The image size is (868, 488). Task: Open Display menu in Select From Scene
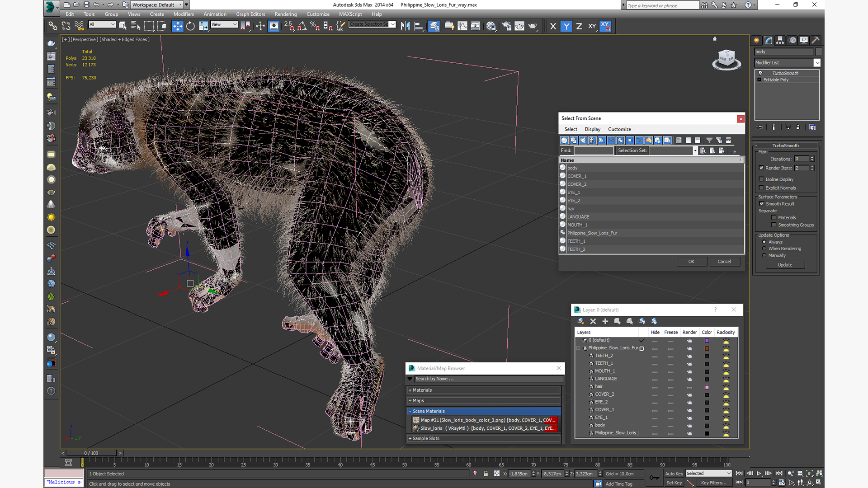point(592,129)
